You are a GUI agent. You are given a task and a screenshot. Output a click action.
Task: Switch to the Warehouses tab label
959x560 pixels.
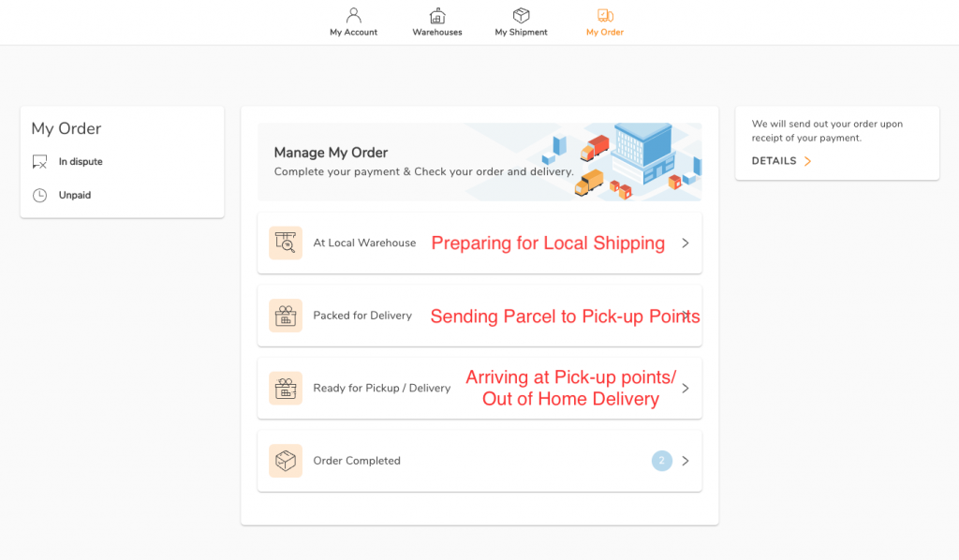tap(437, 33)
